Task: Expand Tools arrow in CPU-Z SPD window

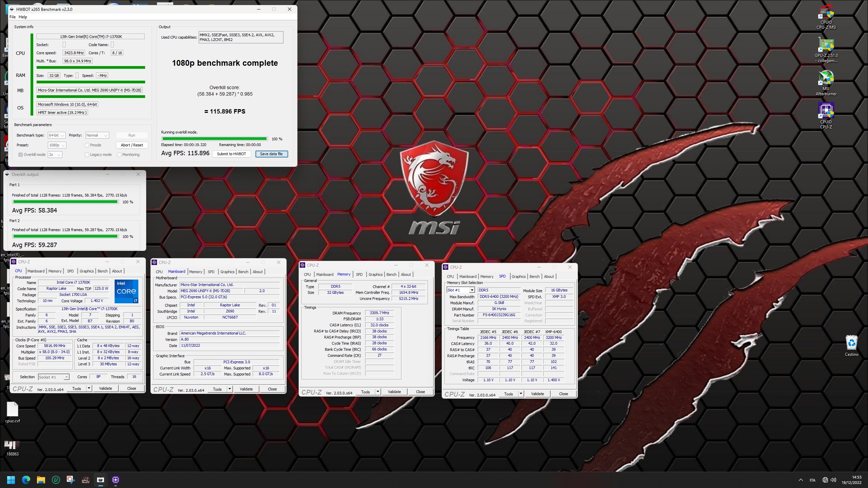Action: point(521,394)
